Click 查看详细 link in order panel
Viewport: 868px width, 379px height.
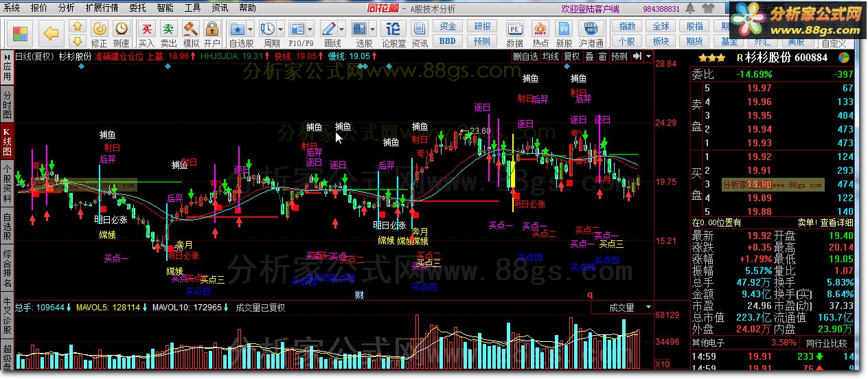coord(836,222)
